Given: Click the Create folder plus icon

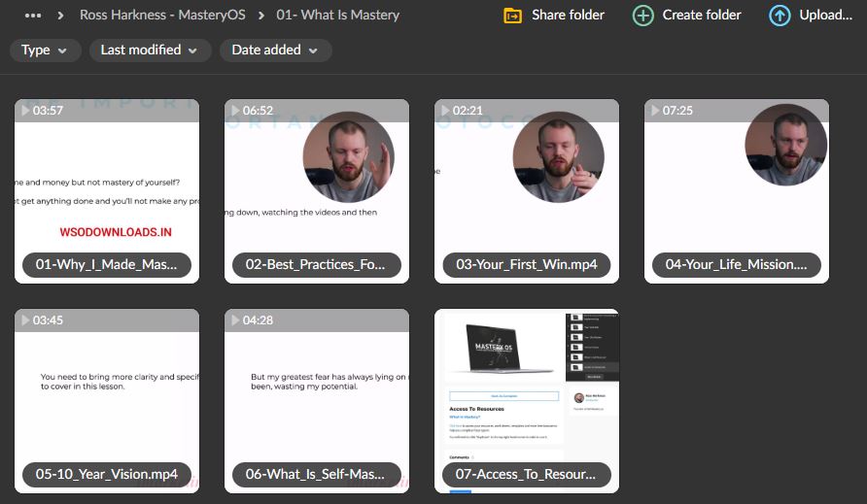Looking at the screenshot, I should 642,16.
